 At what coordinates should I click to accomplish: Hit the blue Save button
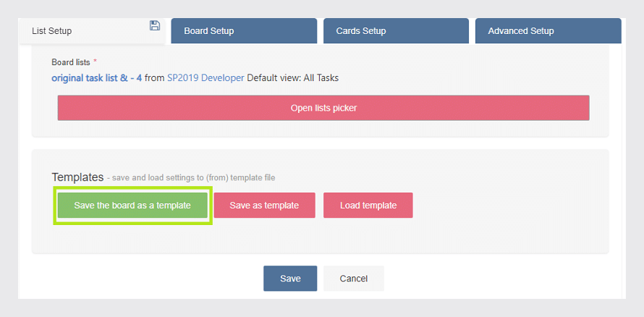pyautogui.click(x=290, y=279)
